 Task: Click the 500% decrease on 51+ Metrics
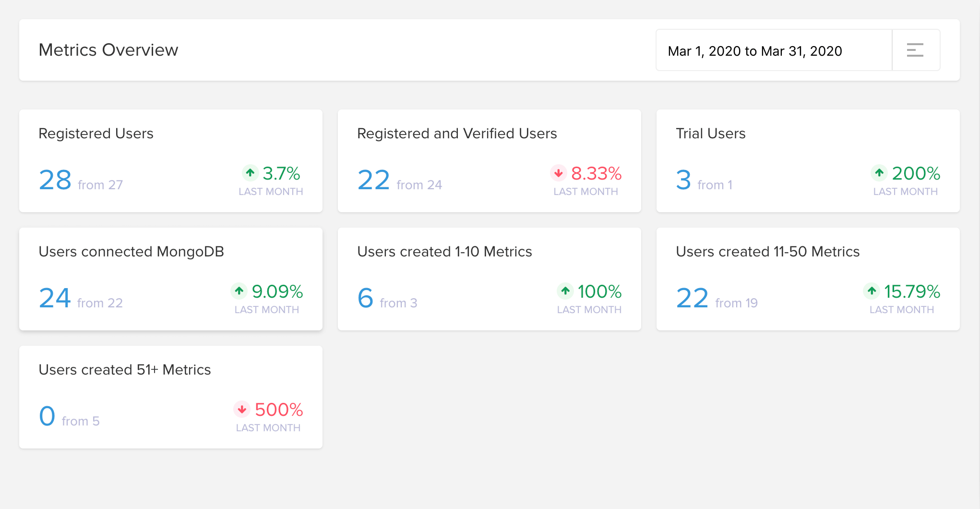[279, 410]
